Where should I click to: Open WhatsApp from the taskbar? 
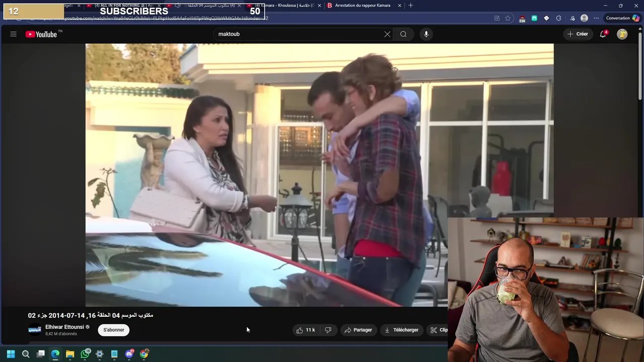tap(85, 354)
